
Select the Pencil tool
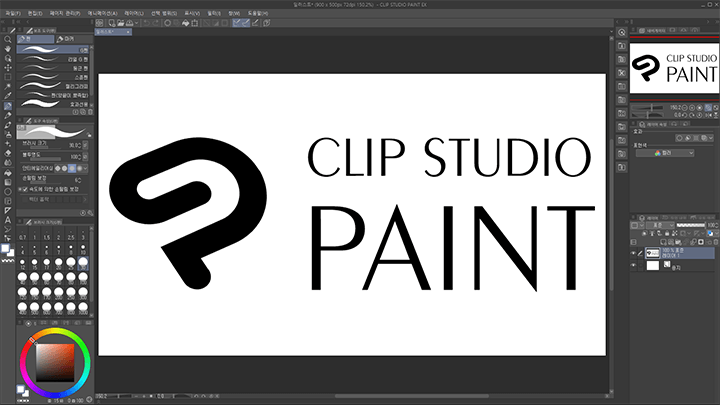pyautogui.click(x=8, y=115)
